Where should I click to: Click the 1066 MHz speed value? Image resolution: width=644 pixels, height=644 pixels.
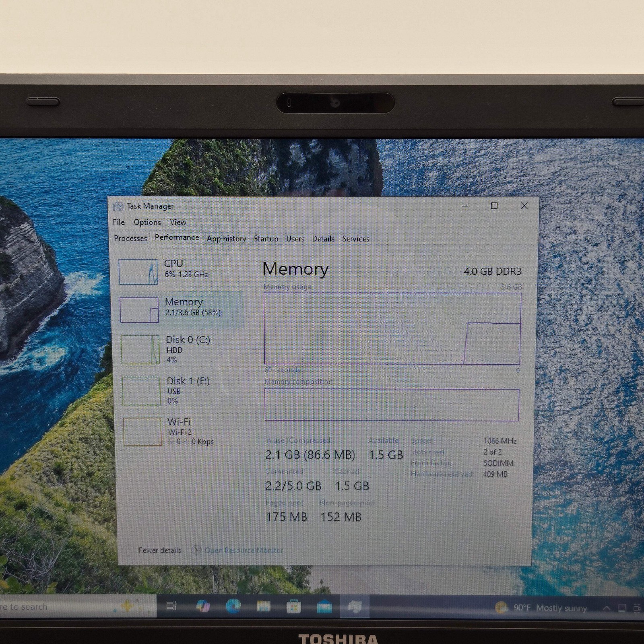pos(500,441)
